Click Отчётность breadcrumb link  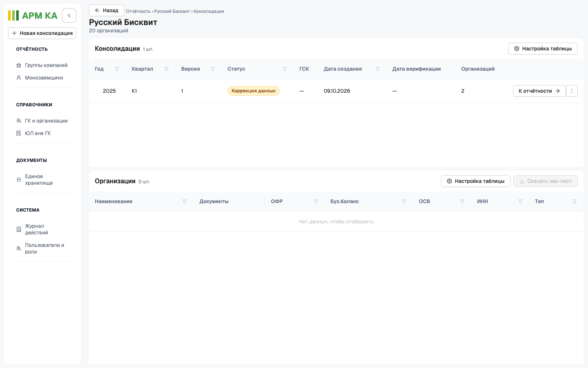pos(138,11)
